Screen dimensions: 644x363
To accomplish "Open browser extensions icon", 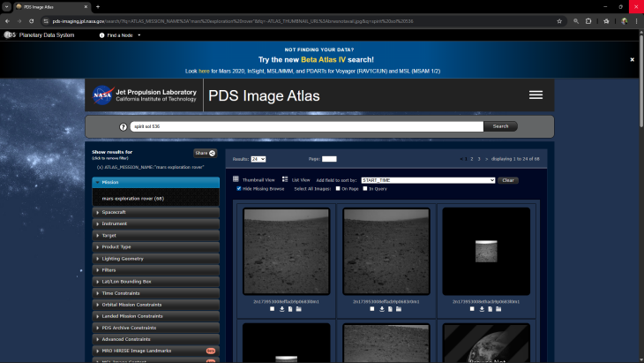I will 588,21.
